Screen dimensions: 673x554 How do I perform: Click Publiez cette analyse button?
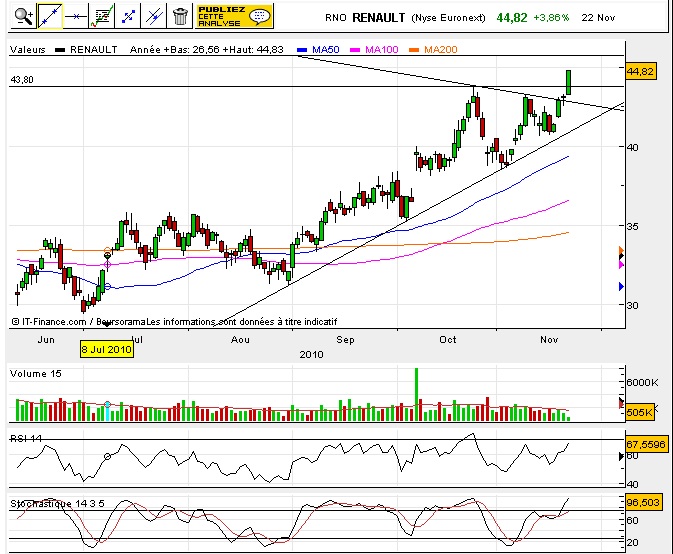[234, 16]
